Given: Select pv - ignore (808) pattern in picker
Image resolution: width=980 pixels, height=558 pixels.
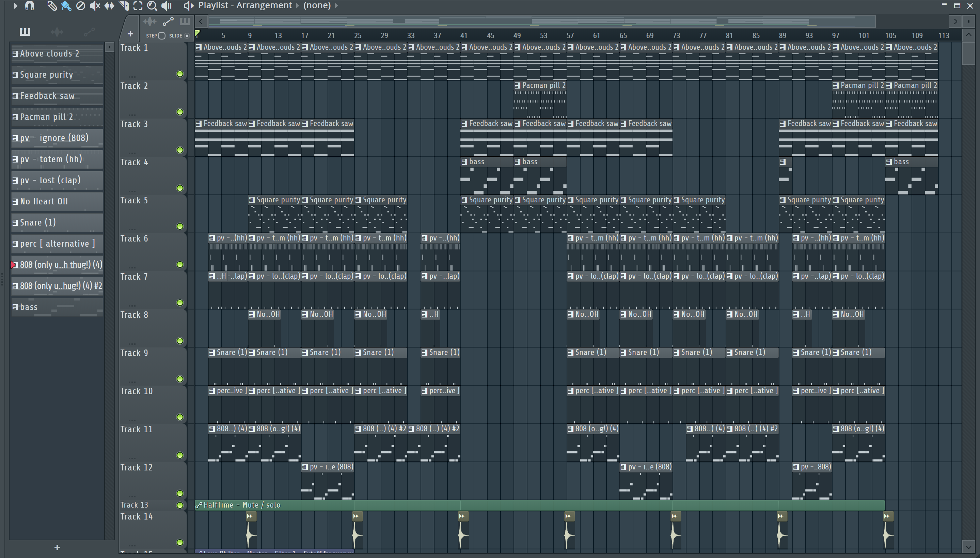Looking at the screenshot, I should point(57,138).
